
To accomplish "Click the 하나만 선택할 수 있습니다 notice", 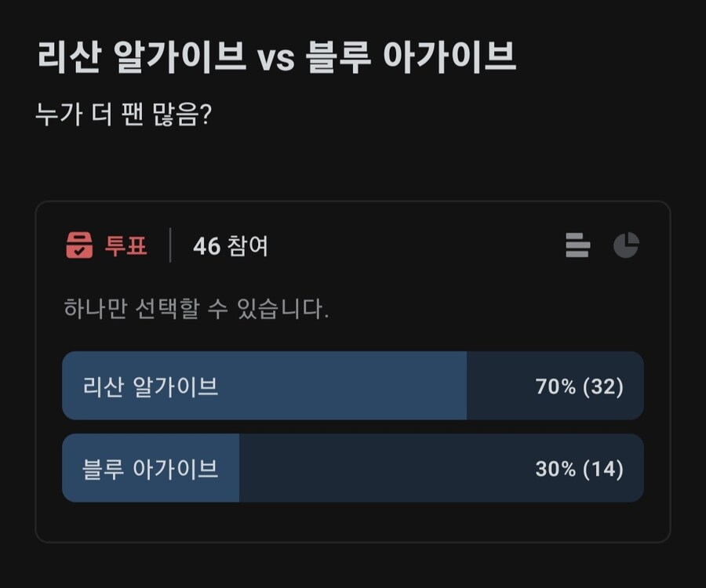I will (196, 309).
